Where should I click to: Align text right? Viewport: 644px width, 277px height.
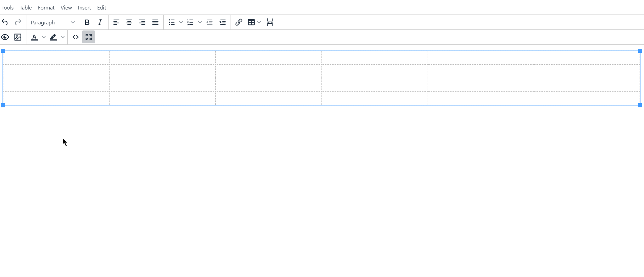tap(142, 22)
